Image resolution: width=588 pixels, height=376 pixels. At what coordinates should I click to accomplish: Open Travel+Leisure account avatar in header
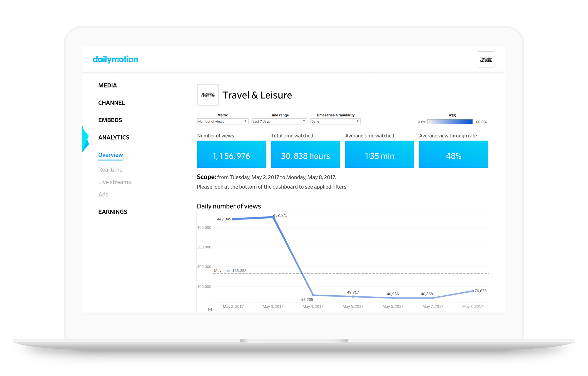[x=486, y=60]
